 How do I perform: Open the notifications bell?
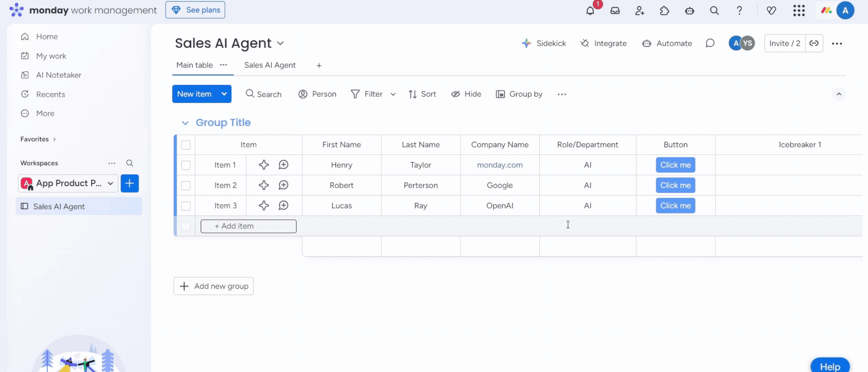[590, 11]
